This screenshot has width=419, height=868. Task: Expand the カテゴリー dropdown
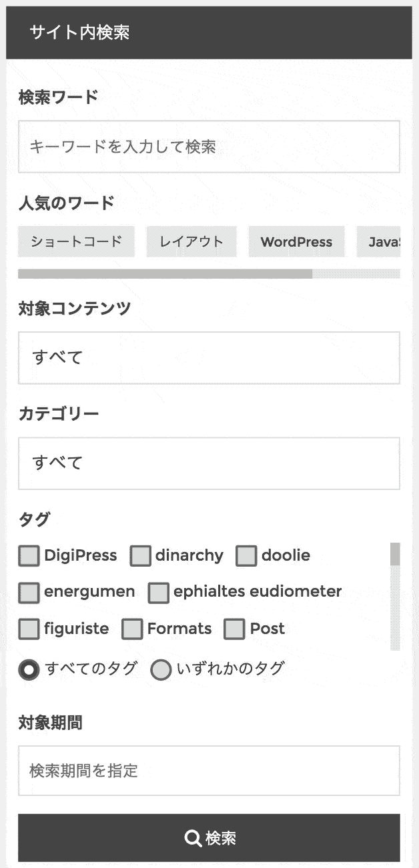209,463
